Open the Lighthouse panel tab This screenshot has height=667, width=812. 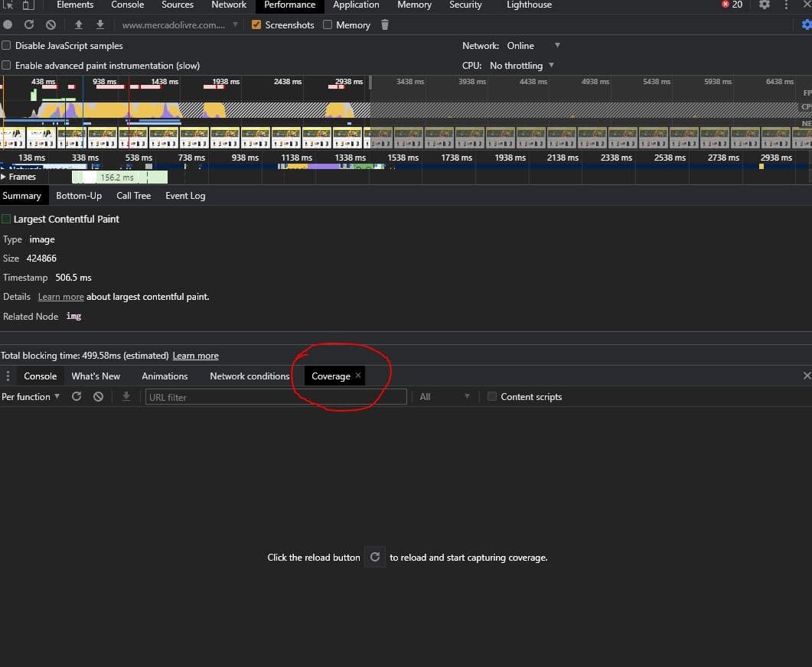point(529,5)
